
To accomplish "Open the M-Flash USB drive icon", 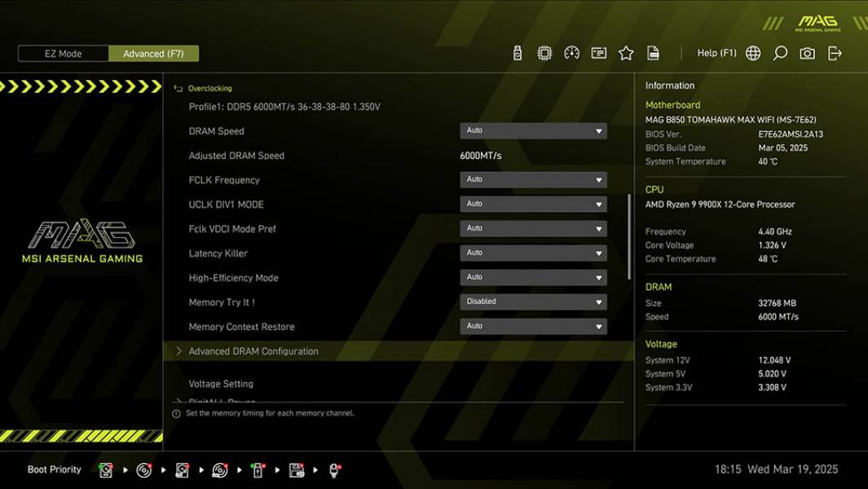I will tap(517, 53).
